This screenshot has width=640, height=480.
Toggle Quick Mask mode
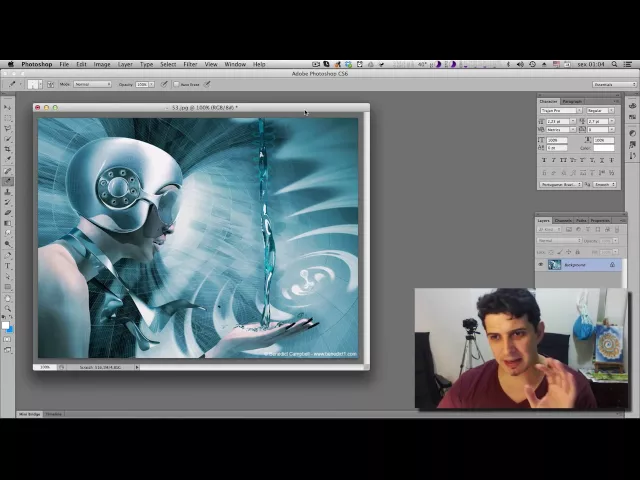click(x=7, y=340)
